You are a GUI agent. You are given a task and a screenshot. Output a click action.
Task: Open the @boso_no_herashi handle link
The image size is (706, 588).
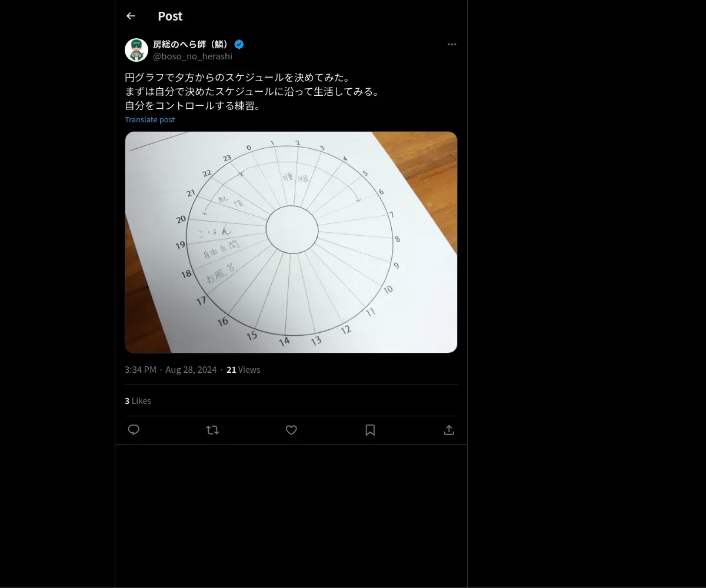tap(192, 56)
